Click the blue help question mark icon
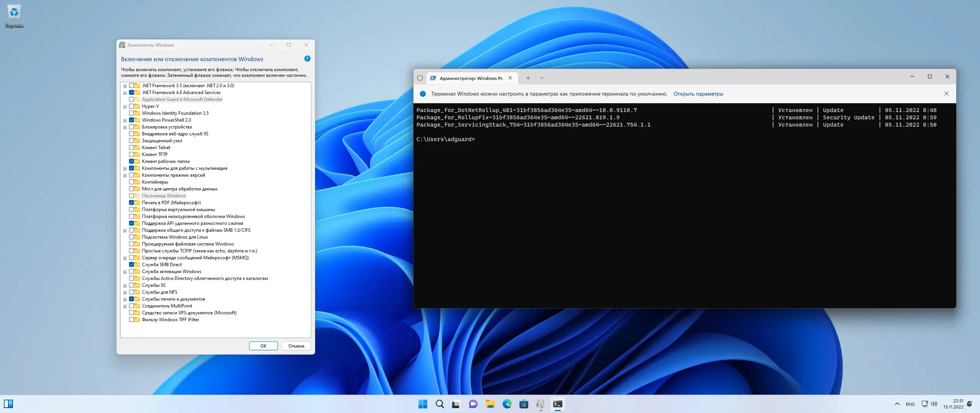 tap(307, 59)
